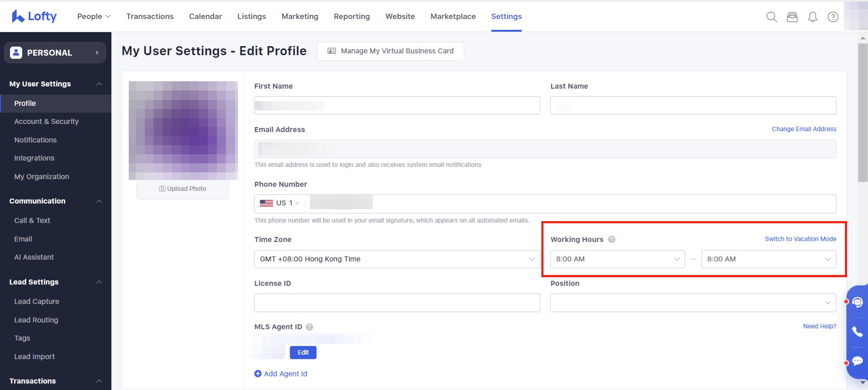Viewport: 868px width, 390px height.
Task: Open the Time Zone dropdown
Action: tap(397, 259)
